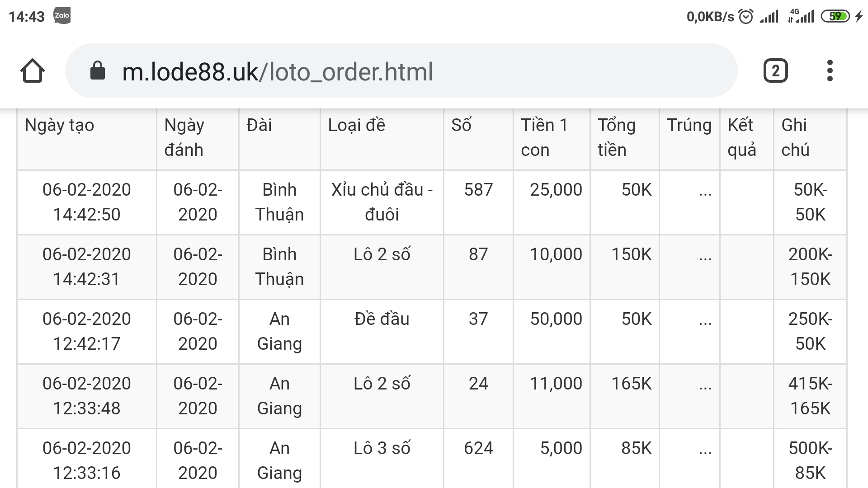868x488 pixels.
Task: Click the Đề đầu bet type cell
Action: coord(382,319)
